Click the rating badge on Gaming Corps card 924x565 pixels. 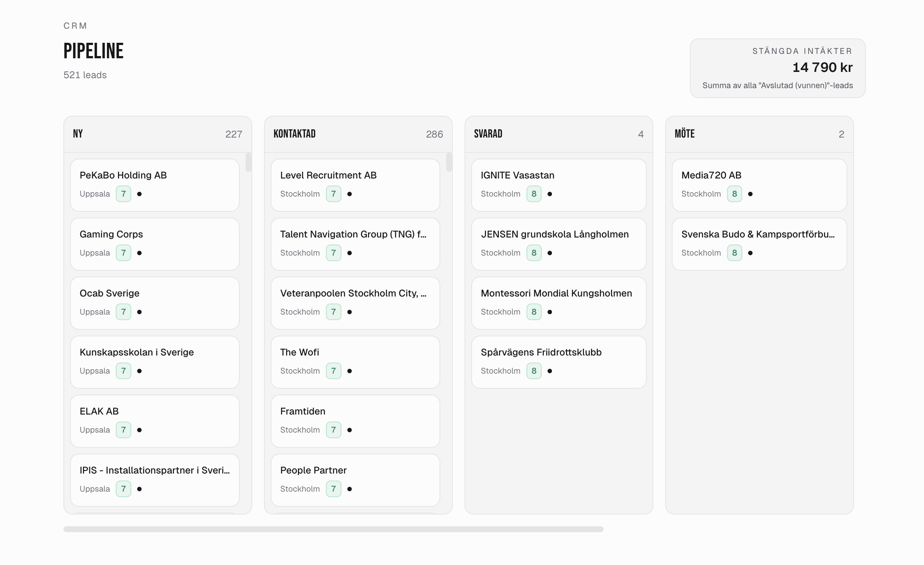click(x=124, y=253)
